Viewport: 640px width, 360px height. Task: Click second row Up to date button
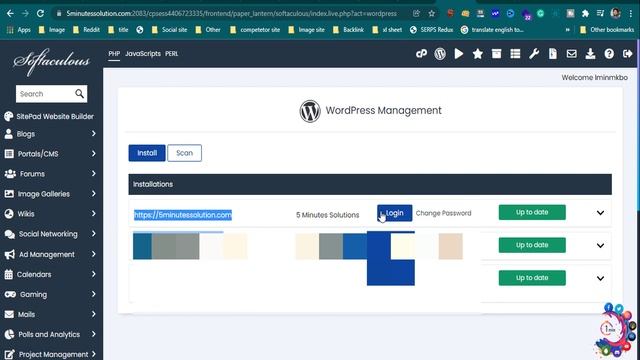(532, 245)
